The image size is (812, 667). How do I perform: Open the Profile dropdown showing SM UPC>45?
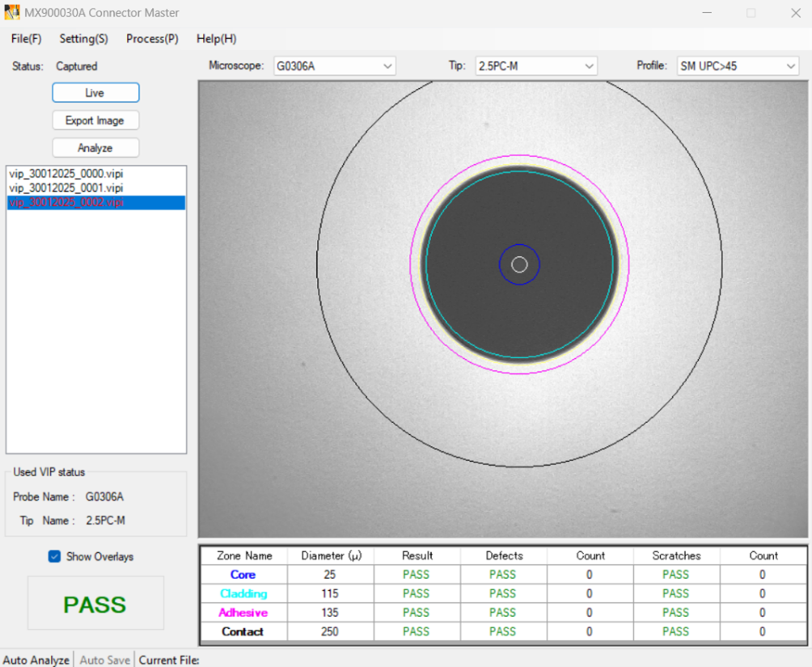[738, 66]
